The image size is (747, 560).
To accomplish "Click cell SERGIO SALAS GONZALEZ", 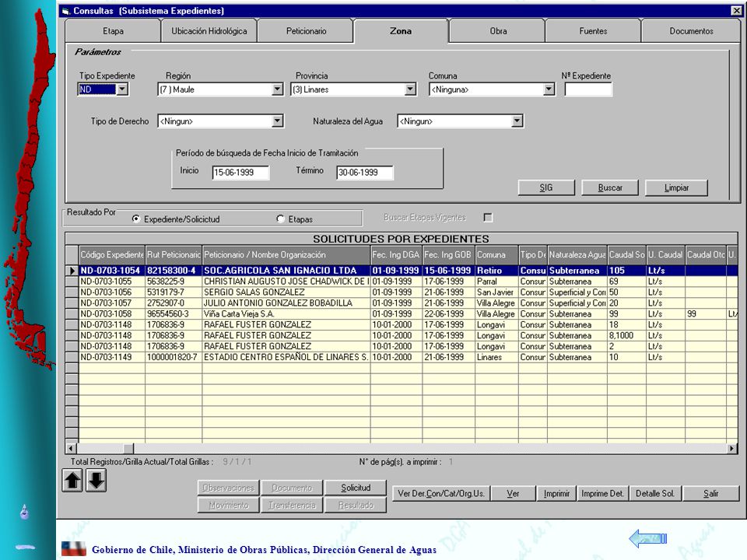I will coord(286,292).
